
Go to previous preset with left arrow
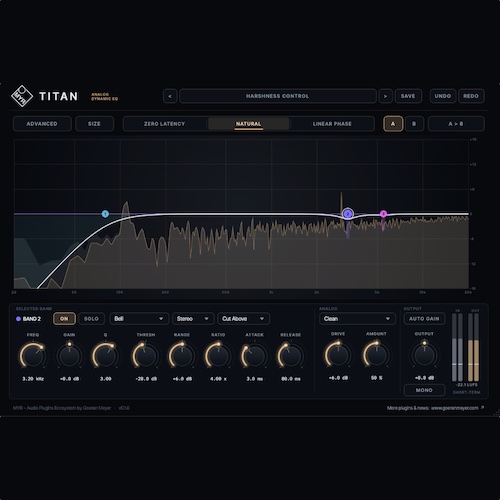tap(170, 96)
